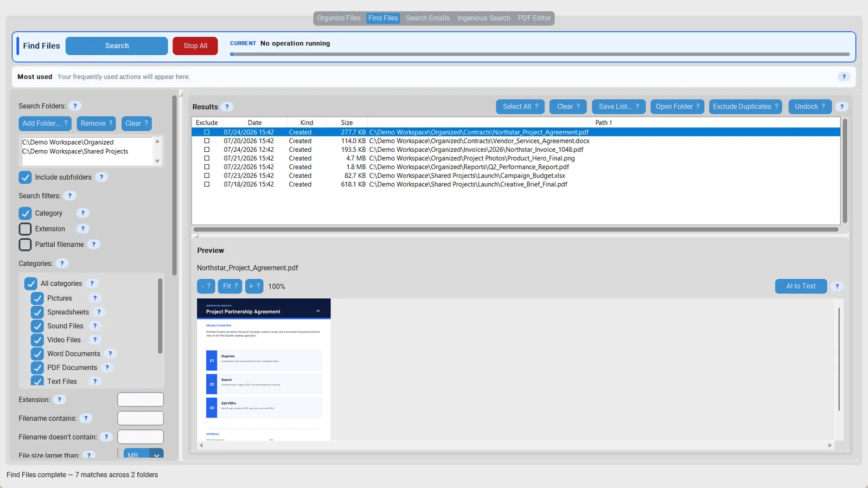Image resolution: width=868 pixels, height=488 pixels.
Task: Click Open Folder button
Action: tap(677, 107)
